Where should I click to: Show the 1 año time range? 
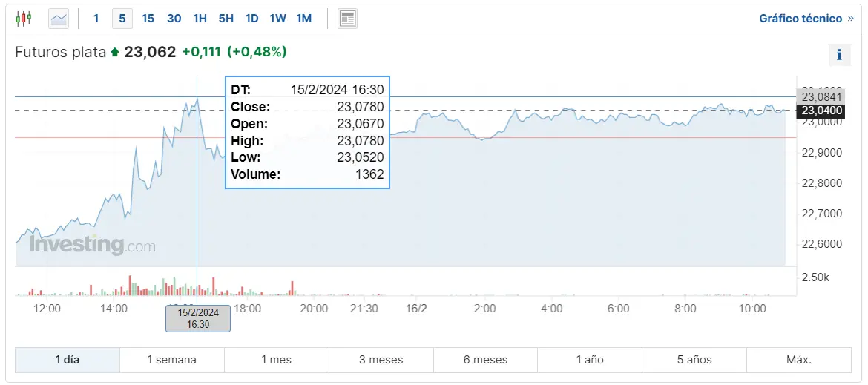[x=590, y=360]
